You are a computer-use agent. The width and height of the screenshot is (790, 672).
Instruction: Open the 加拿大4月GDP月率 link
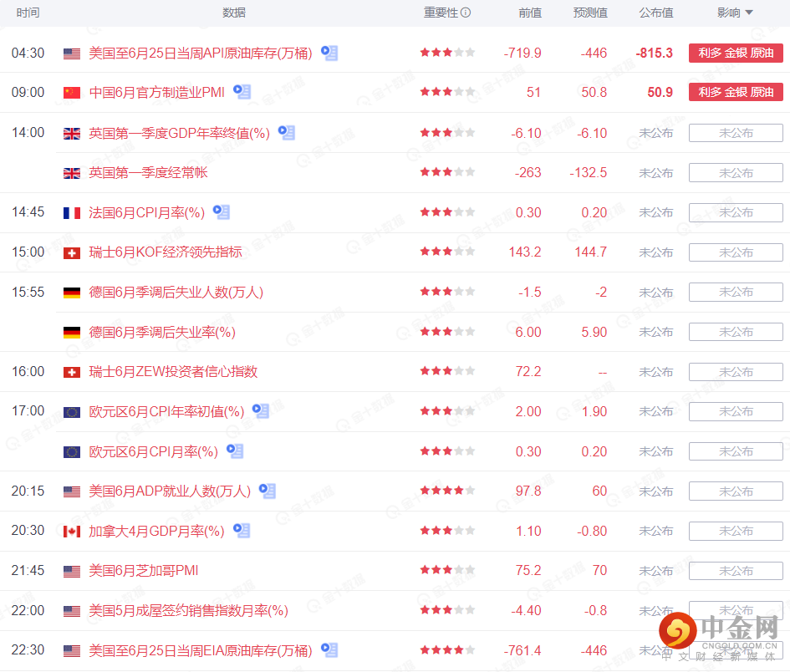[x=156, y=531]
